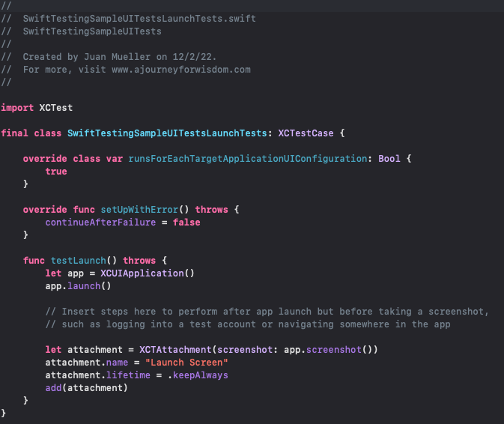Click the 'XCTest' module name
Viewport: 504px width, 424px height.
[56, 108]
